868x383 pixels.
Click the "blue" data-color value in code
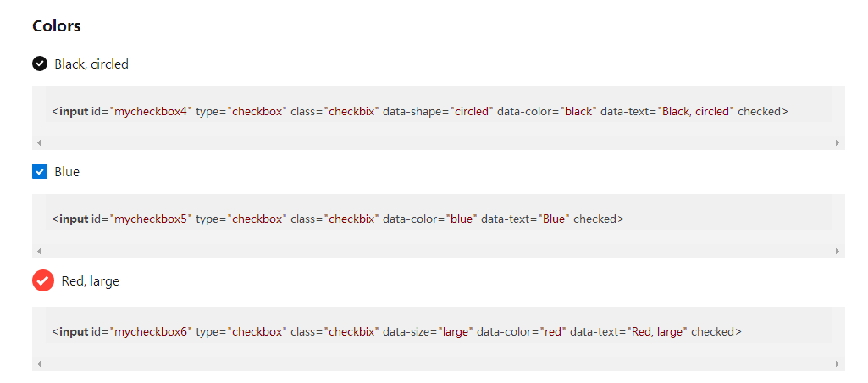pos(462,219)
